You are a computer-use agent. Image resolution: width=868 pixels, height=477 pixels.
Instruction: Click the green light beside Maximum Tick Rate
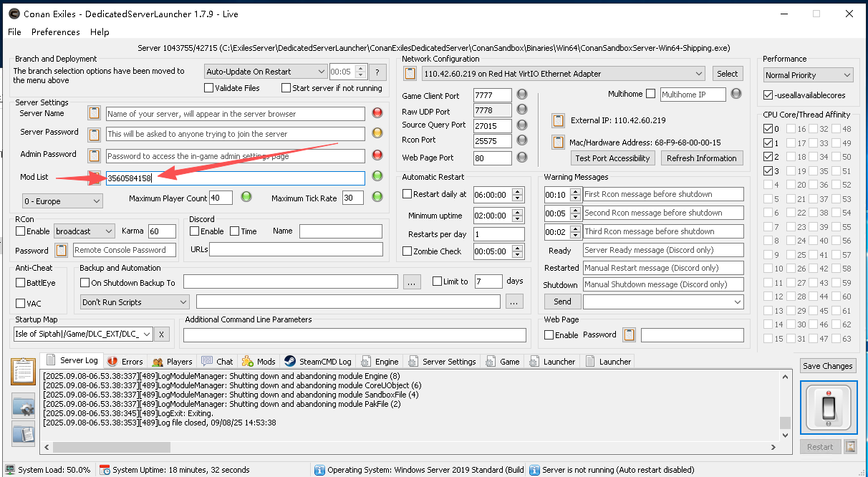tap(377, 198)
